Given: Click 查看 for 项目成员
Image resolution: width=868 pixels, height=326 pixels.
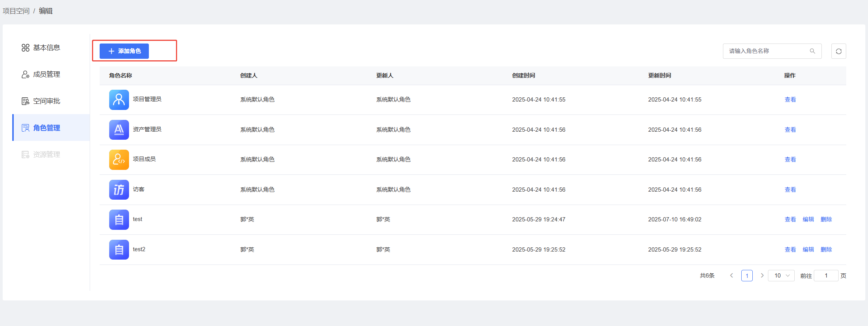Looking at the screenshot, I should 790,160.
